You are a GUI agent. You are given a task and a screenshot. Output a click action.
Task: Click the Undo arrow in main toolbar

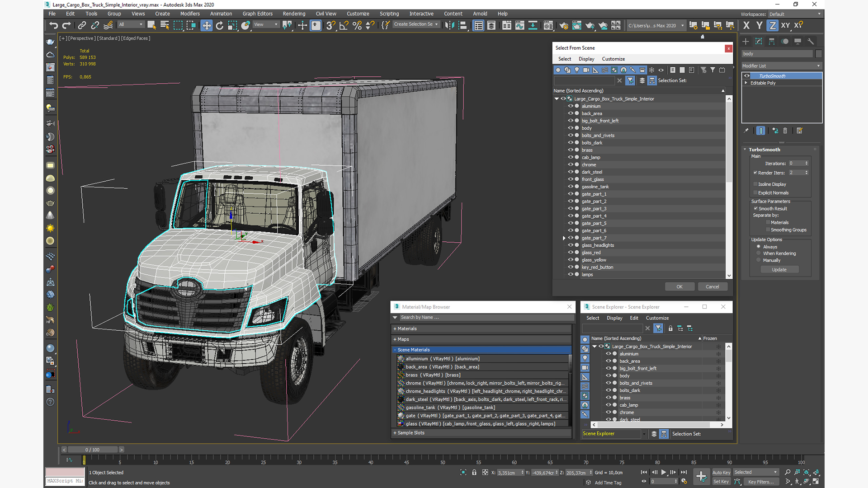tap(53, 26)
